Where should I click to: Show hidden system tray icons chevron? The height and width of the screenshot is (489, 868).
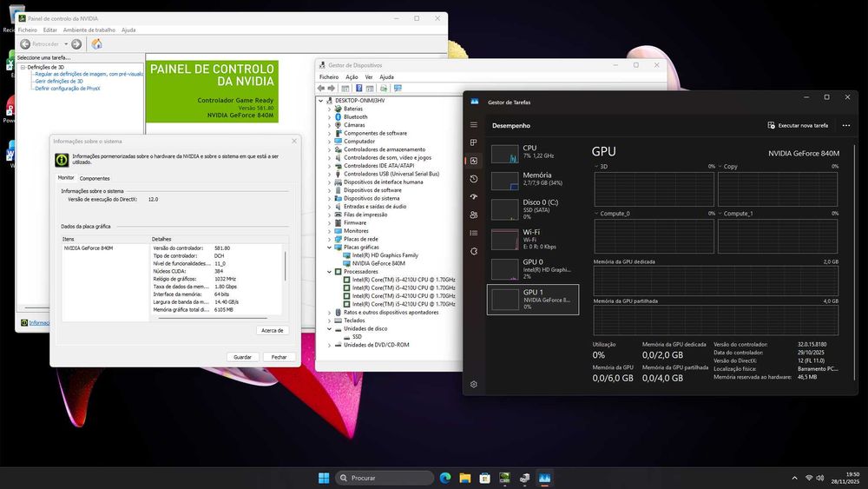(794, 478)
